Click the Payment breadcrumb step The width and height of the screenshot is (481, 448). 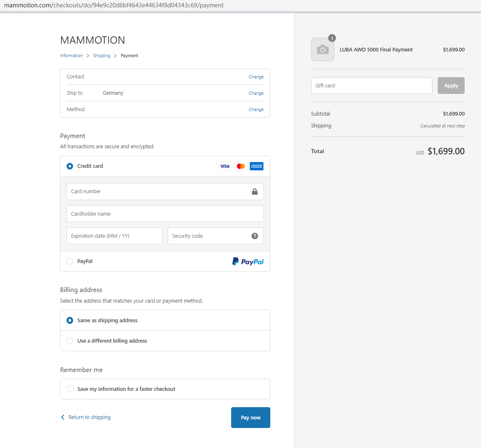(x=129, y=56)
